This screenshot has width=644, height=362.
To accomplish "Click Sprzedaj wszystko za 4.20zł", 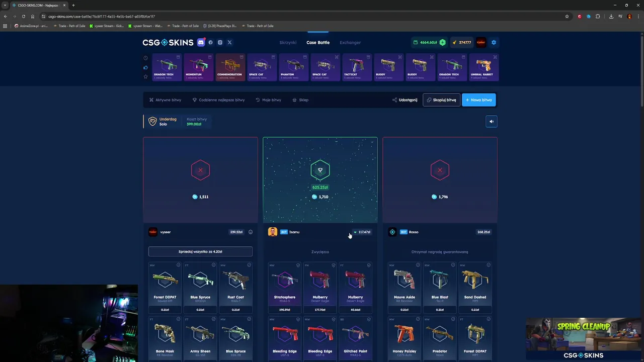I will pos(200,251).
